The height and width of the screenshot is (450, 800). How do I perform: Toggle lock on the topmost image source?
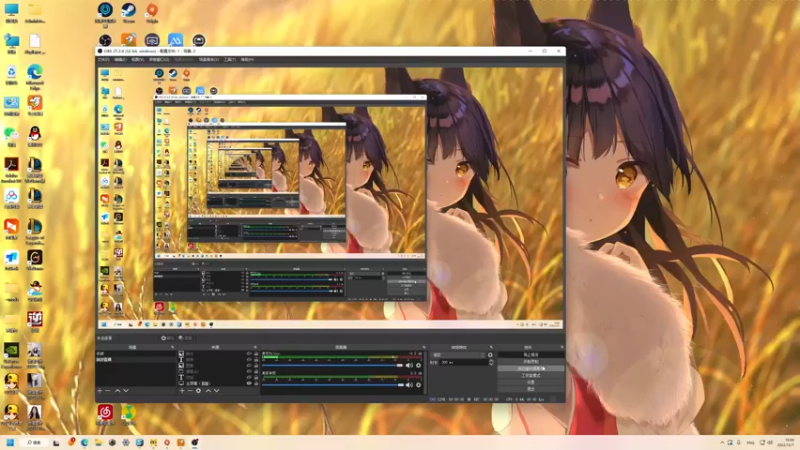(x=256, y=354)
